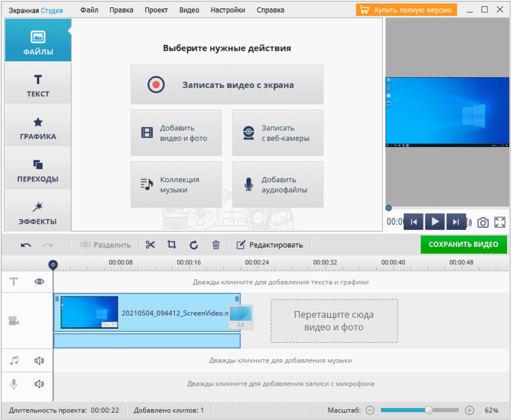The width and height of the screenshot is (511, 420).
Task: Select the scissors trim tool
Action: (150, 245)
